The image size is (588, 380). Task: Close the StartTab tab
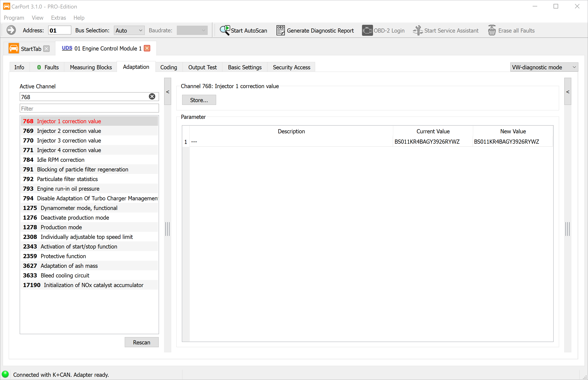coord(46,49)
